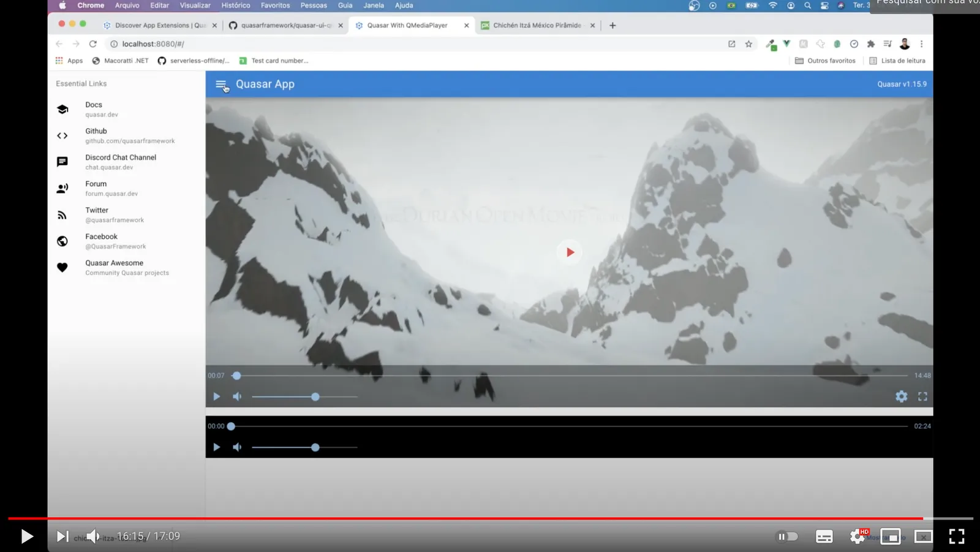Viewport: 980px width, 552px height.
Task: Open the Arquivo menu
Action: (127, 6)
